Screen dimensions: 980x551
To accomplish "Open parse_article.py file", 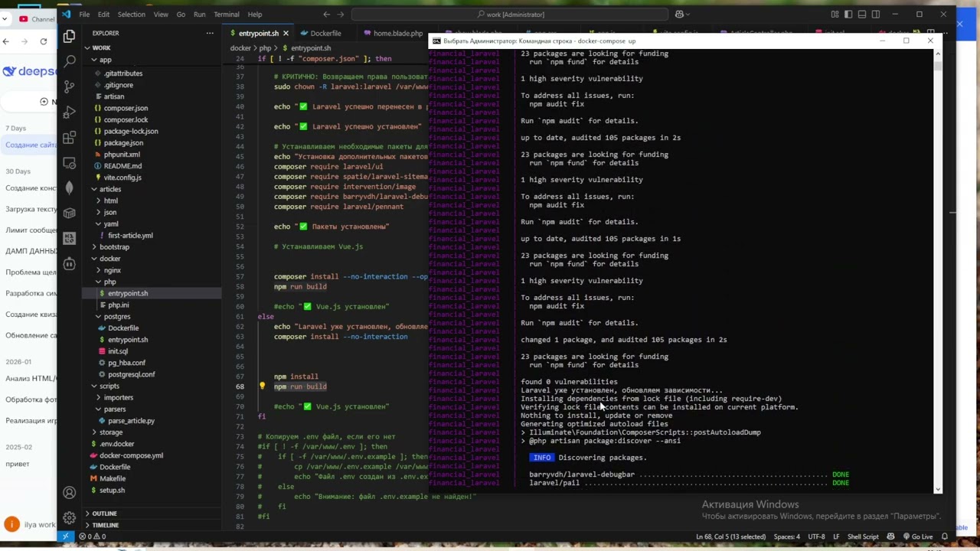I will [131, 421].
